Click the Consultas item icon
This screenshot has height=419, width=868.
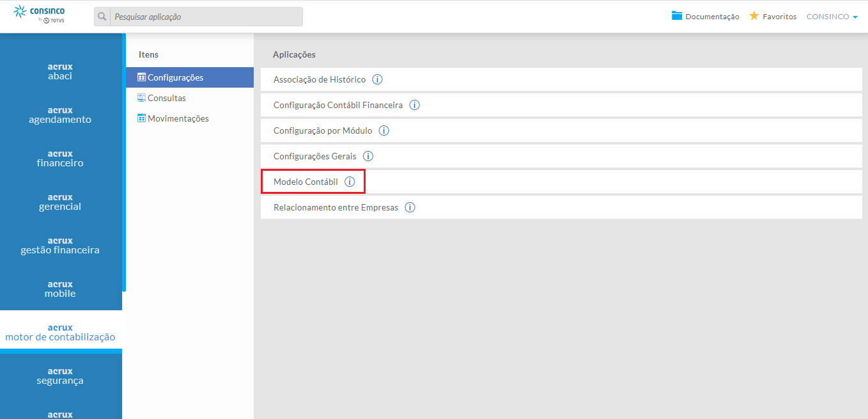pyautogui.click(x=142, y=98)
